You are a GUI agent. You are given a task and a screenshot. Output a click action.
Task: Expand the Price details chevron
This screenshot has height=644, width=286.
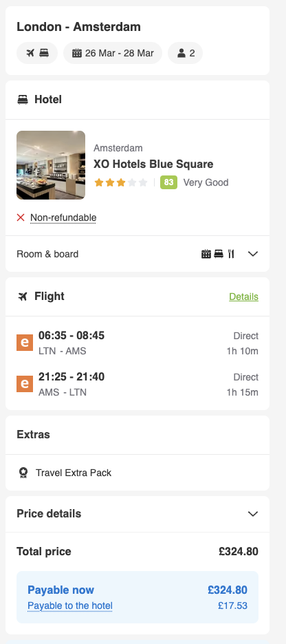point(253,514)
